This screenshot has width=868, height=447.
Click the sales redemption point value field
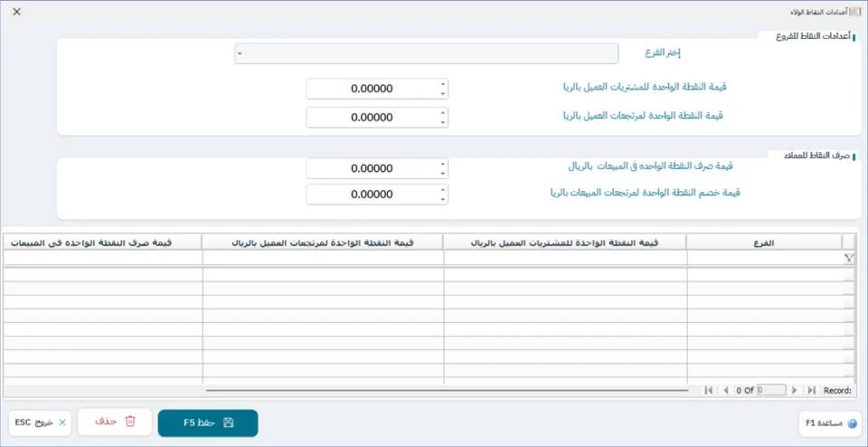(377, 168)
